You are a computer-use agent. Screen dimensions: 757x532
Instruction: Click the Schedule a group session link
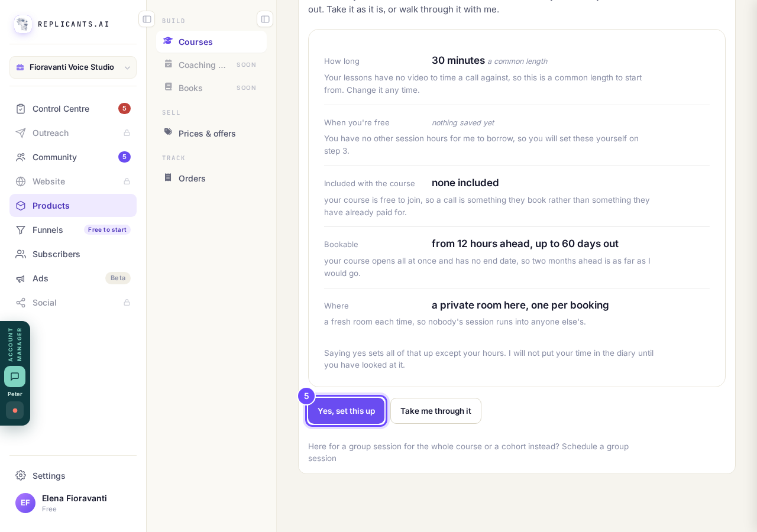pyautogui.click(x=468, y=452)
